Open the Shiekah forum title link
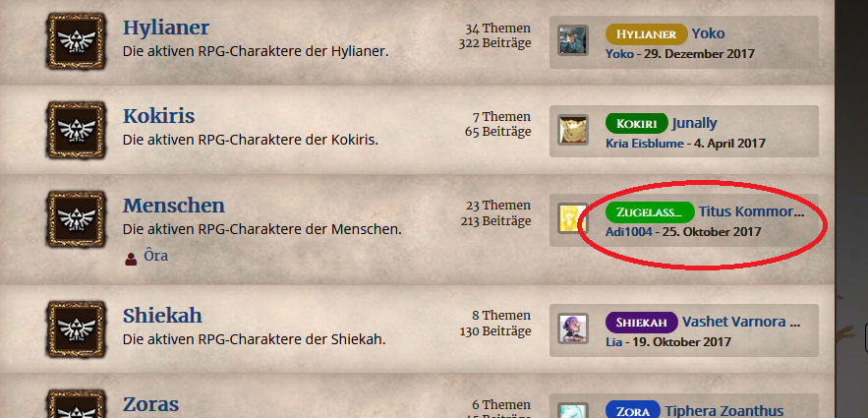This screenshot has height=418, width=868. pyautogui.click(x=162, y=316)
